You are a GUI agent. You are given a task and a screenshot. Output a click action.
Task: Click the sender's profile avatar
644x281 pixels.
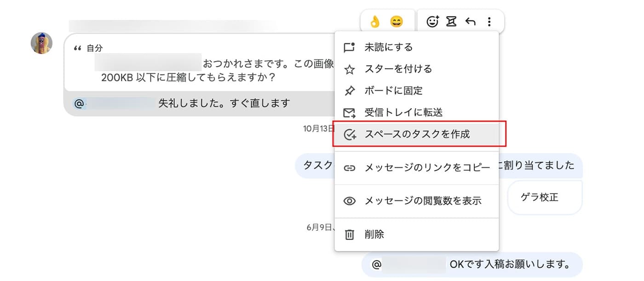coord(41,43)
